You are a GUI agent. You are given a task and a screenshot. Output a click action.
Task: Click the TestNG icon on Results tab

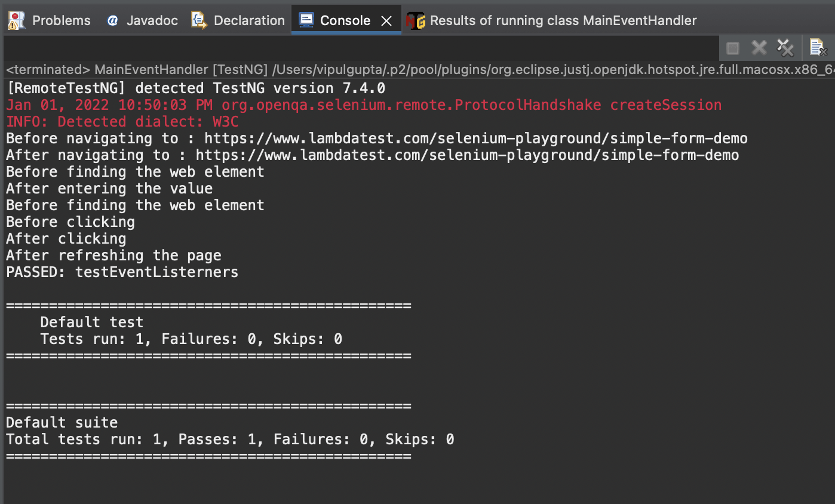point(415,20)
